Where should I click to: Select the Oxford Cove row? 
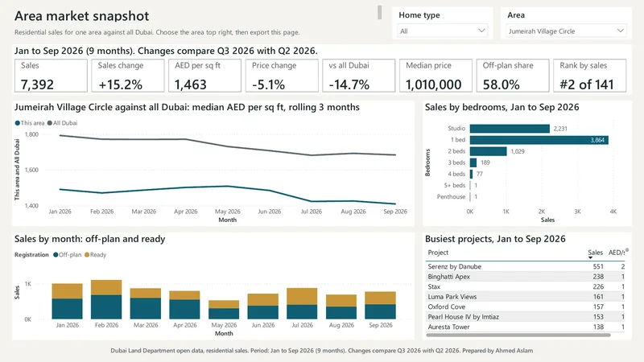[526, 306]
